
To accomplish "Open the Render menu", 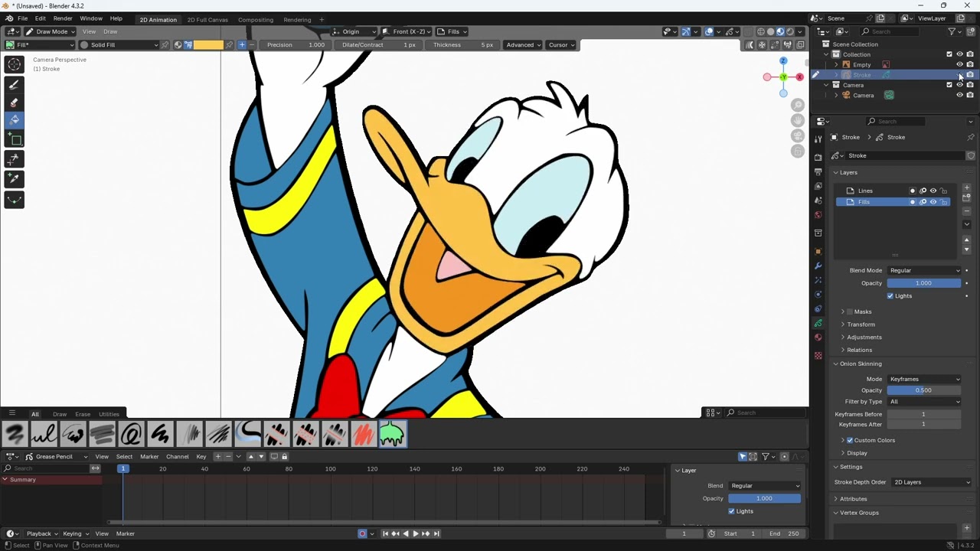I will [x=63, y=18].
